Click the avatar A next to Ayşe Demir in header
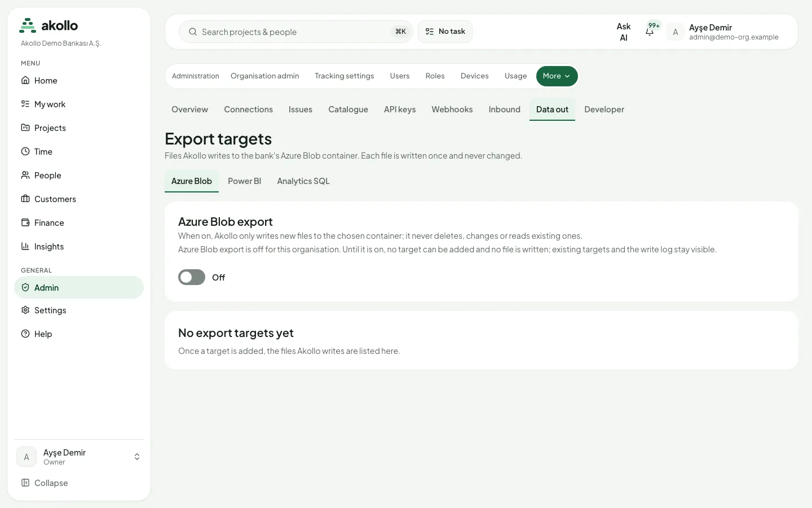The image size is (812, 508). pyautogui.click(x=676, y=32)
